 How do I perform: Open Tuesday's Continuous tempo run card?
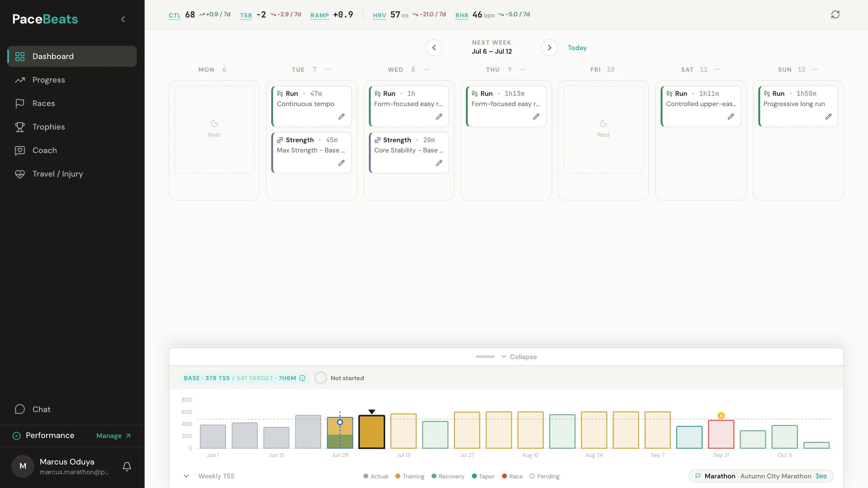pos(311,106)
